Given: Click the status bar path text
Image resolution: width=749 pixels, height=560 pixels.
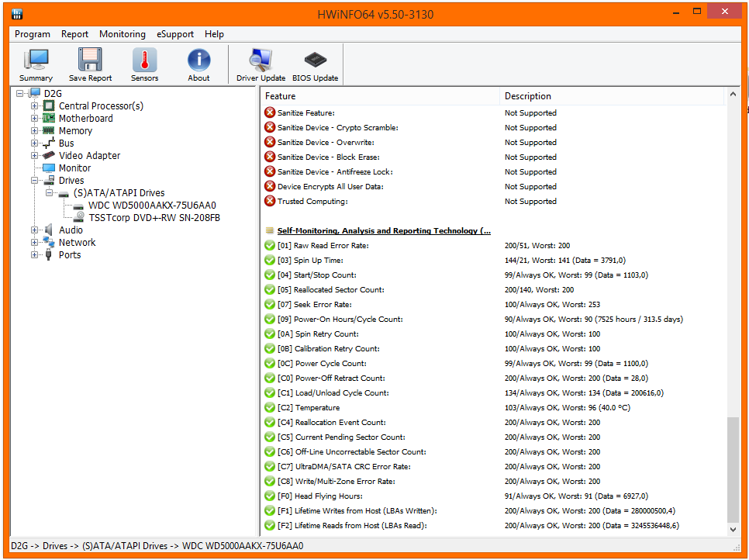Looking at the screenshot, I should (x=157, y=546).
